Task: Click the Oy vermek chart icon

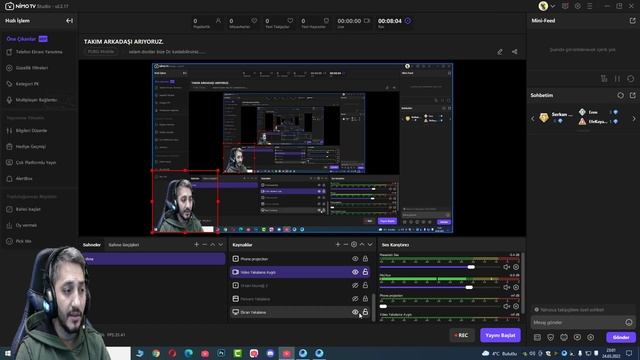Action: point(9,225)
